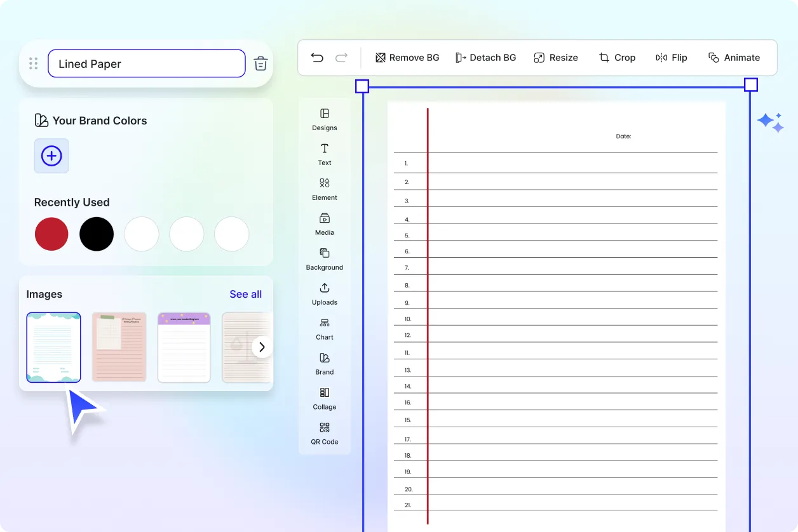
Task: Click line number 1. on the page
Action: 406,164
